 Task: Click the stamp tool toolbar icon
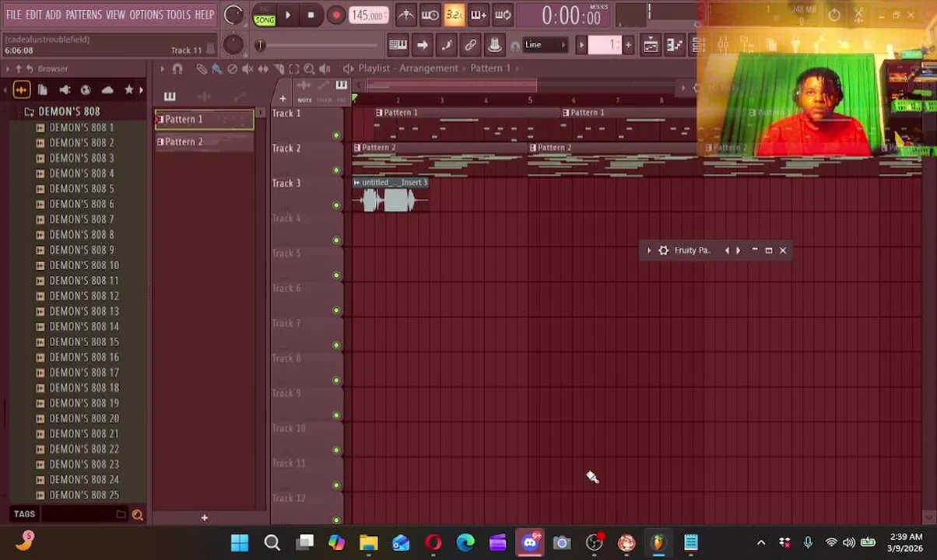[494, 45]
